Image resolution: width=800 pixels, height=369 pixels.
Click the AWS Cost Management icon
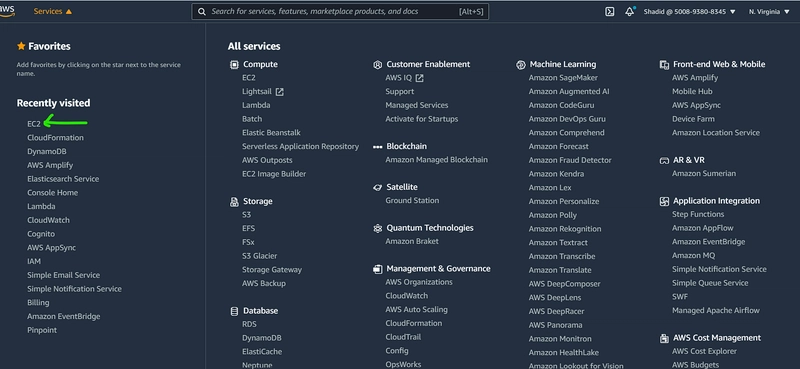(664, 338)
